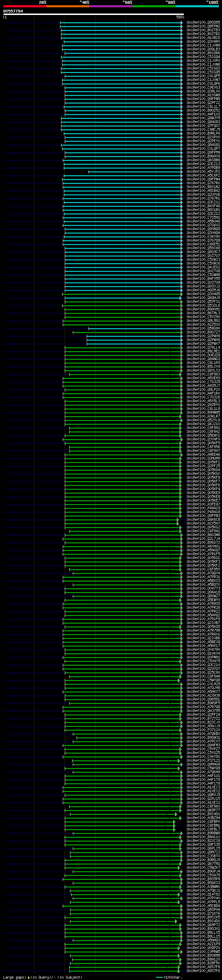Select the white AV557794 query sequence bar

93,14
